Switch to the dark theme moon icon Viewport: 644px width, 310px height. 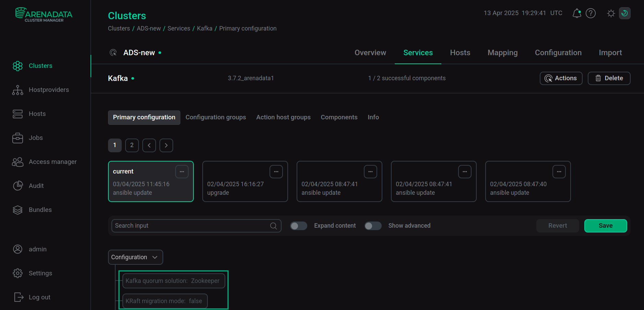(x=624, y=13)
